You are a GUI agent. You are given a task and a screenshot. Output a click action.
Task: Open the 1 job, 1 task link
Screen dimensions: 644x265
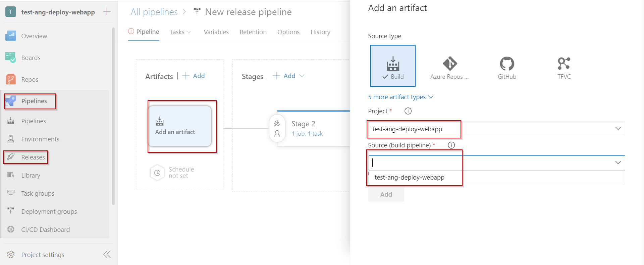(x=307, y=134)
